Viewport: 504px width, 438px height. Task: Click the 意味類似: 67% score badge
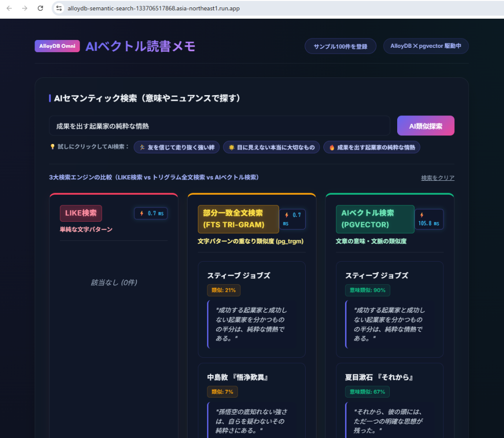[367, 392]
